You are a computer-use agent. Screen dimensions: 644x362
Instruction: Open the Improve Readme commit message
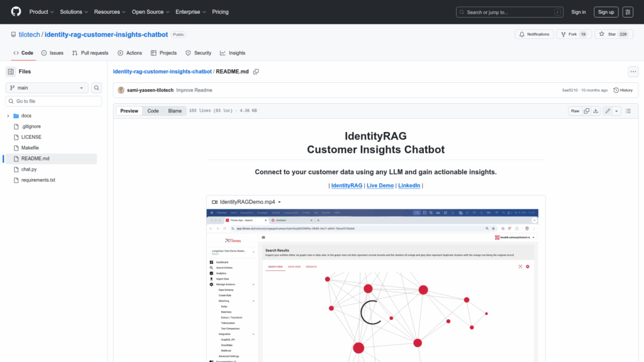click(x=194, y=90)
